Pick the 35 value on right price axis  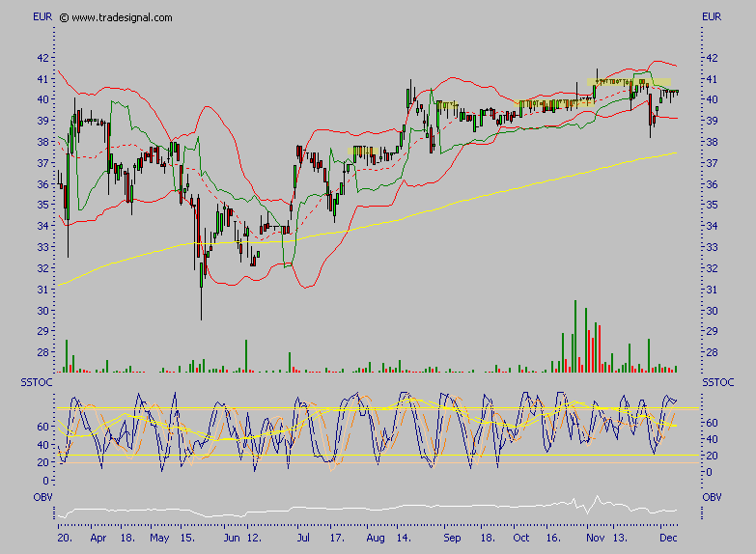pyautogui.click(x=712, y=205)
